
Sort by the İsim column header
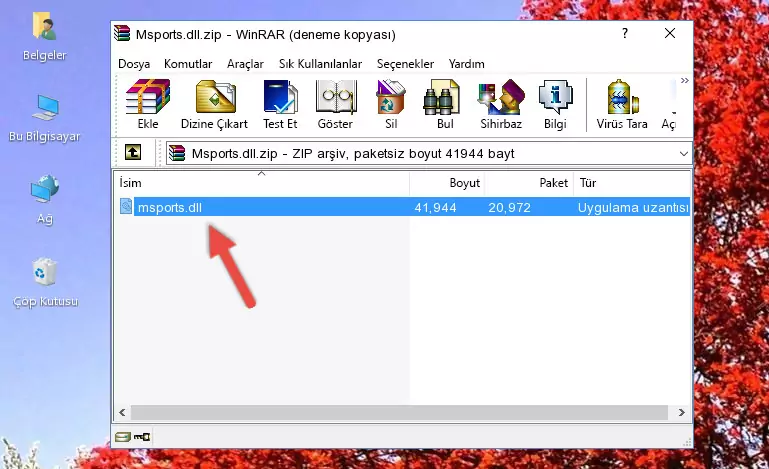tap(262, 183)
